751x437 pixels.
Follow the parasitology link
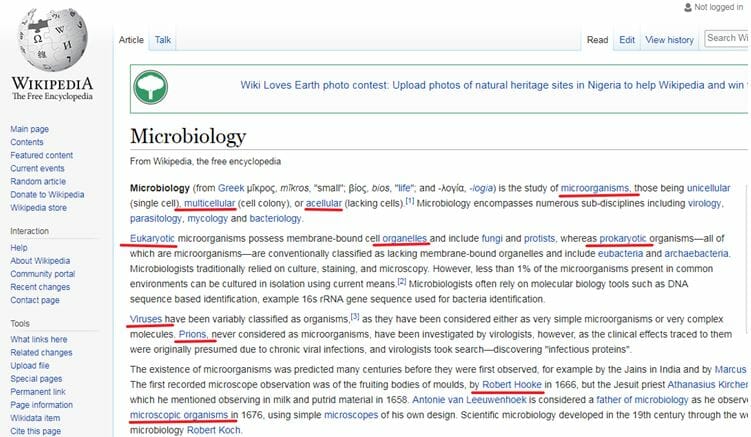(156, 218)
